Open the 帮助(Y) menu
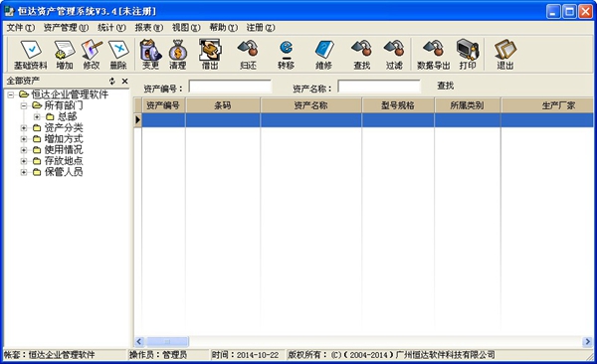Viewport: 597px width, 364px height. (224, 28)
